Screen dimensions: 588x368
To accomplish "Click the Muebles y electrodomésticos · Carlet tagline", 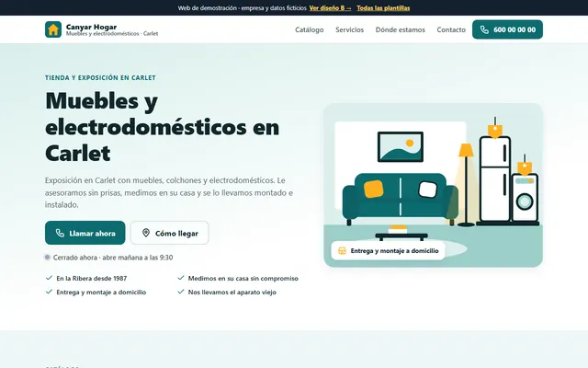I will coord(112,34).
